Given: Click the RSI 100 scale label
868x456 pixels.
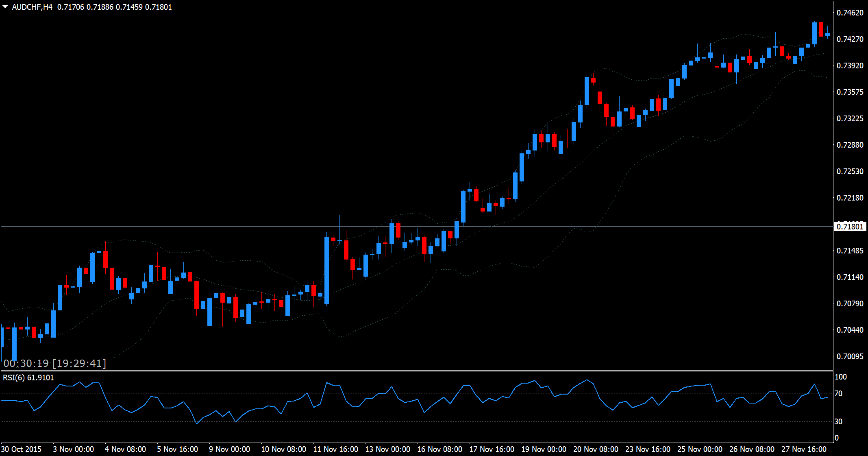Looking at the screenshot, I should click(840, 377).
